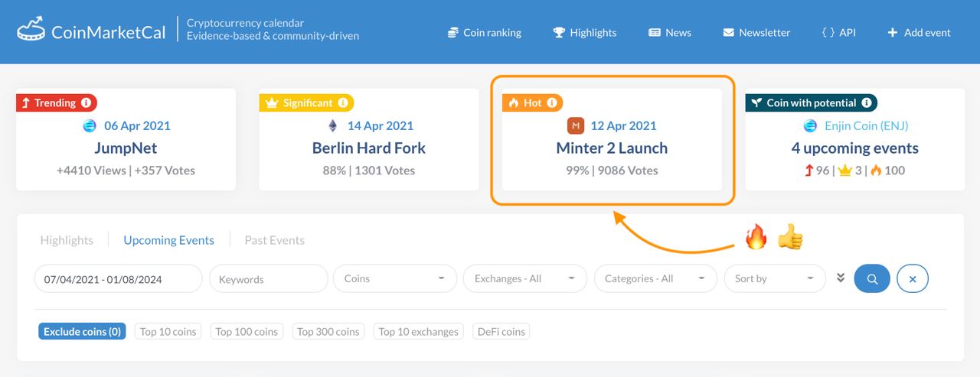Click the Hot badge label
This screenshot has width=980, height=377.
click(x=533, y=102)
